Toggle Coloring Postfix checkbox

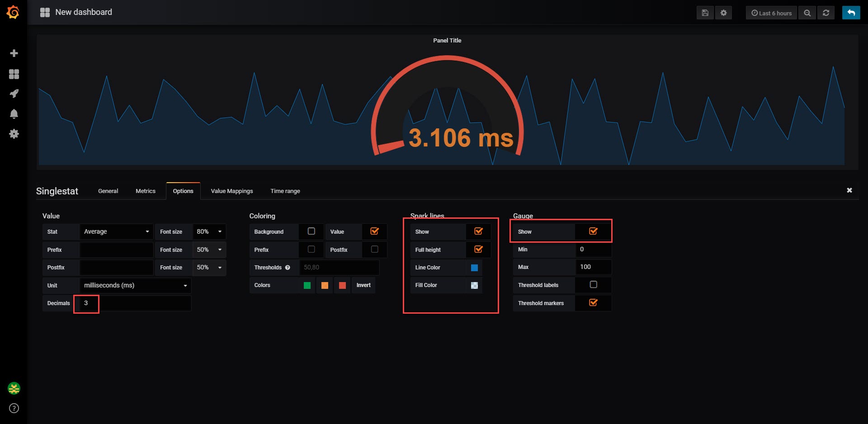(374, 250)
